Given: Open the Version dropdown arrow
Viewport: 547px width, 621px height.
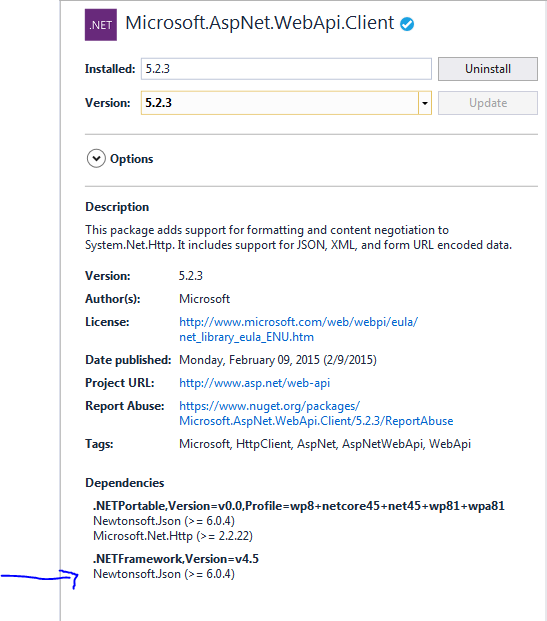Looking at the screenshot, I should tap(425, 103).
